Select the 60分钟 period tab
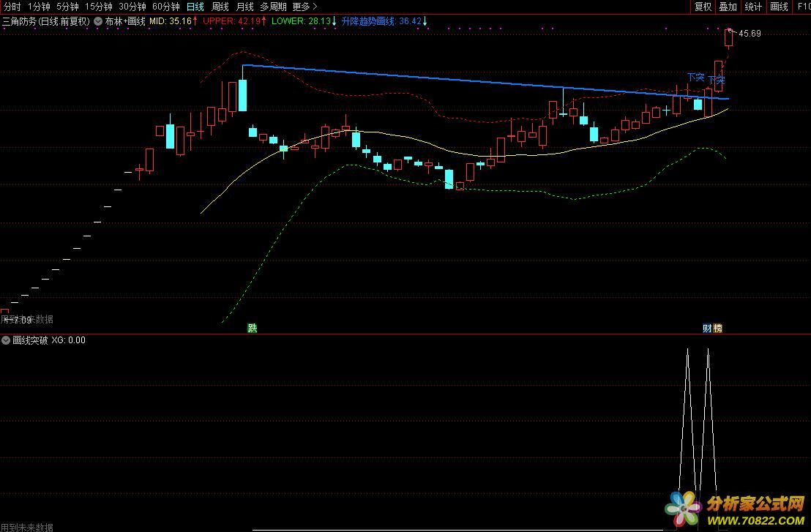Screen dimensions: 811x532 click(165, 7)
